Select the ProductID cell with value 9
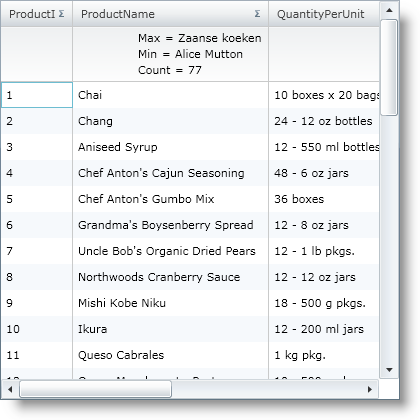This screenshot has width=420, height=420. point(37,303)
